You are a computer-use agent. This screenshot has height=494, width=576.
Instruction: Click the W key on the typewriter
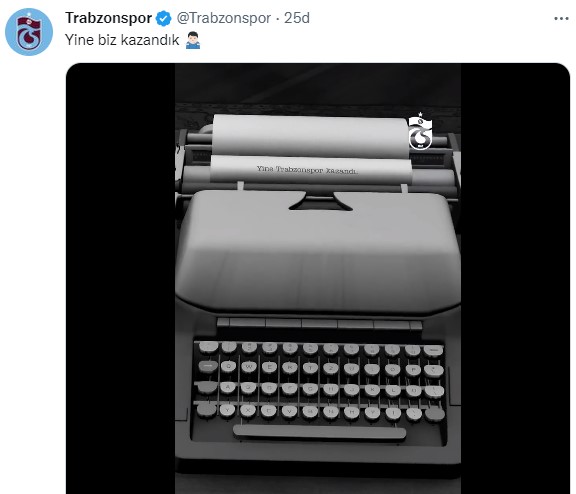tap(249, 367)
